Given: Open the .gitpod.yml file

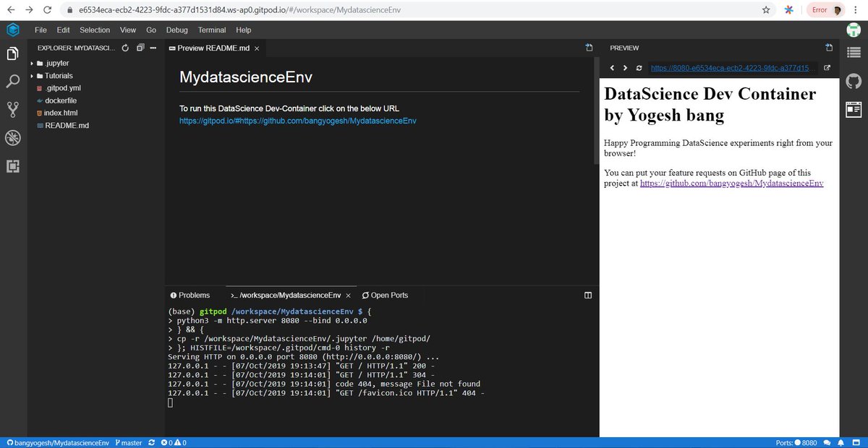Looking at the screenshot, I should tap(62, 88).
